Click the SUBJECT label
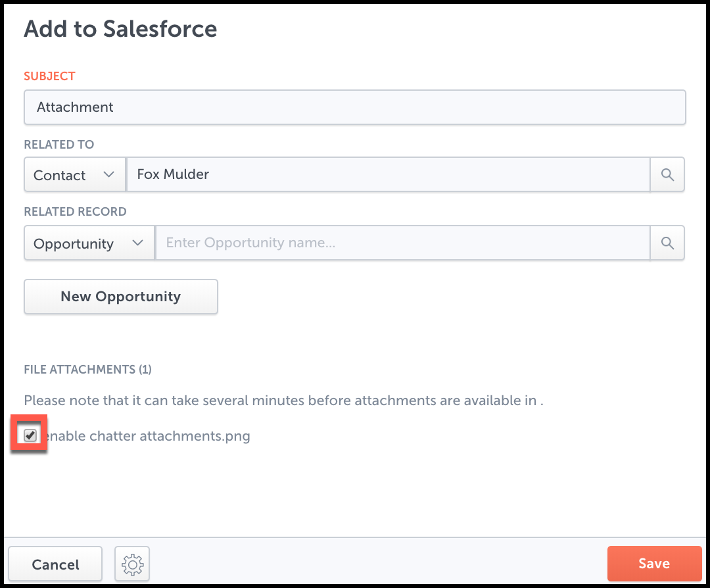Viewport: 710px width, 588px height. (50, 76)
